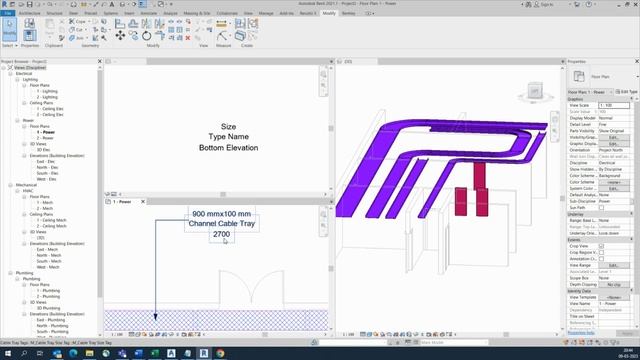The image size is (640, 360).
Task: Click Edit button for Visibility/Graphics Overrides
Action: (613, 138)
